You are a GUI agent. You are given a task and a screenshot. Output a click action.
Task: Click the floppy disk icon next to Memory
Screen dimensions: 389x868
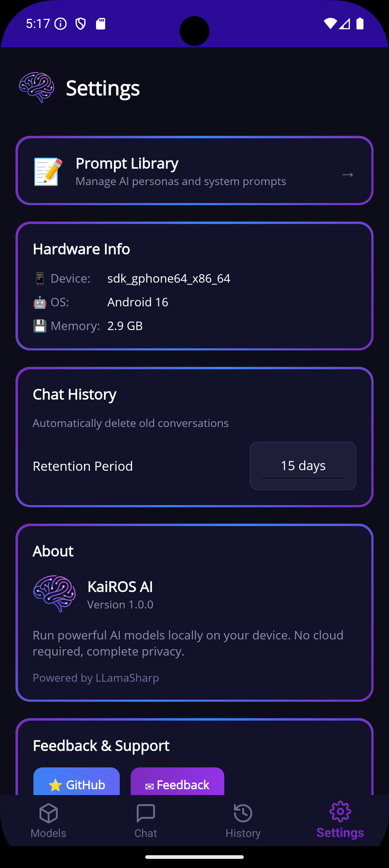[40, 325]
